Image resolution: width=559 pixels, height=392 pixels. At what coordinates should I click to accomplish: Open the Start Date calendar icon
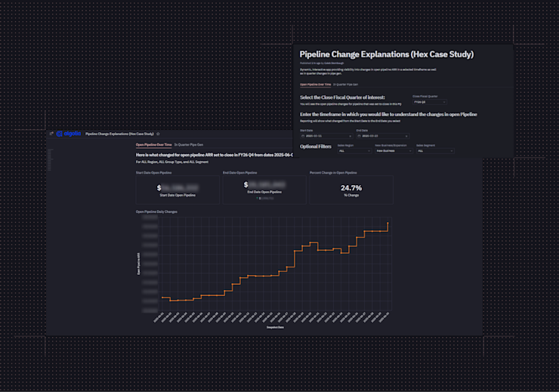point(303,136)
